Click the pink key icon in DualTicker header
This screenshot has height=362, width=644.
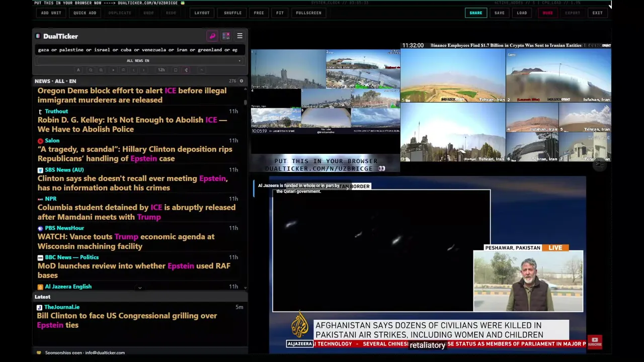click(x=212, y=36)
